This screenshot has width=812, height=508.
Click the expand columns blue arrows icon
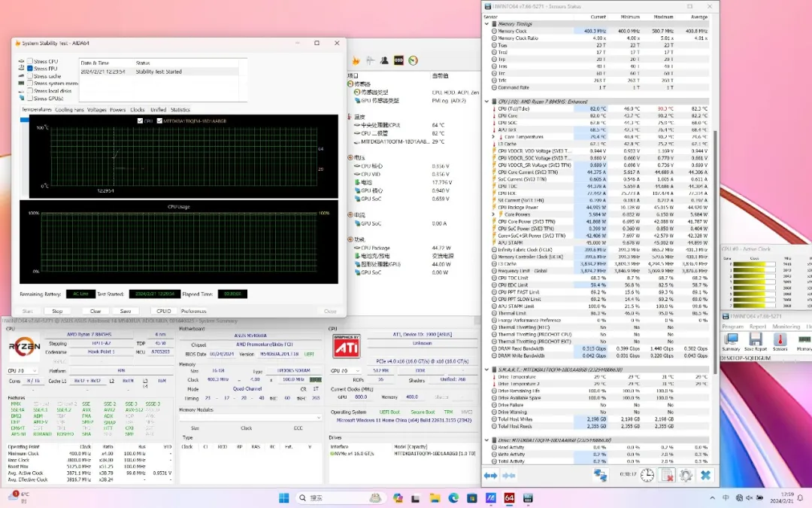[x=491, y=475]
